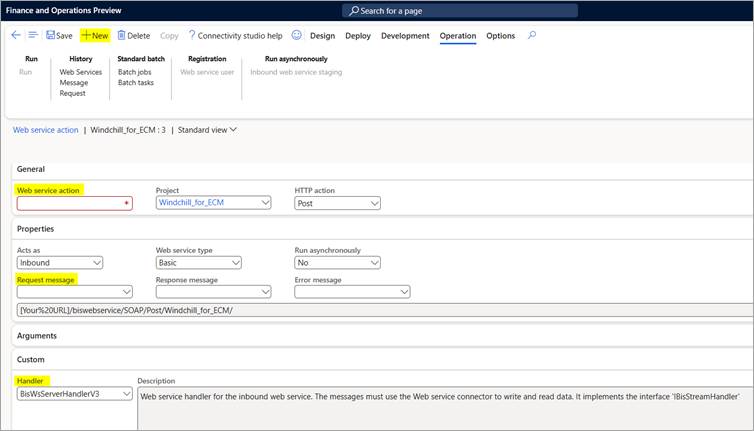The image size is (754, 431).
Task: Open Message history
Action: [x=74, y=83]
